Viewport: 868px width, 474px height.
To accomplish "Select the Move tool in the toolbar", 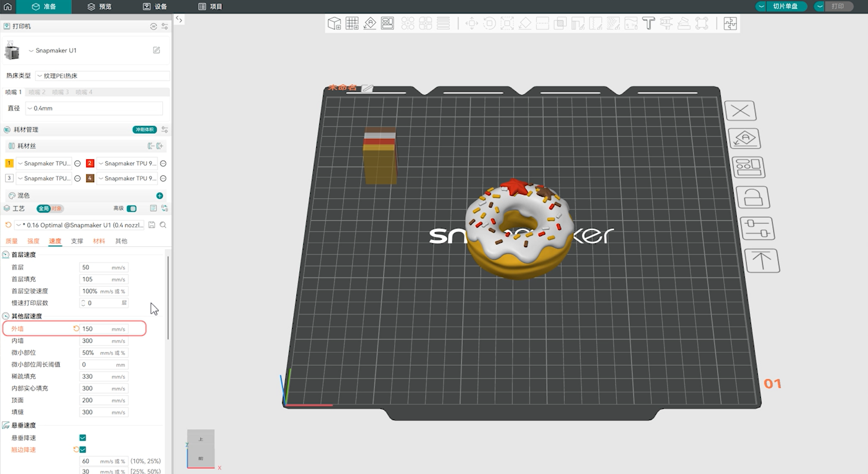I will 472,23.
